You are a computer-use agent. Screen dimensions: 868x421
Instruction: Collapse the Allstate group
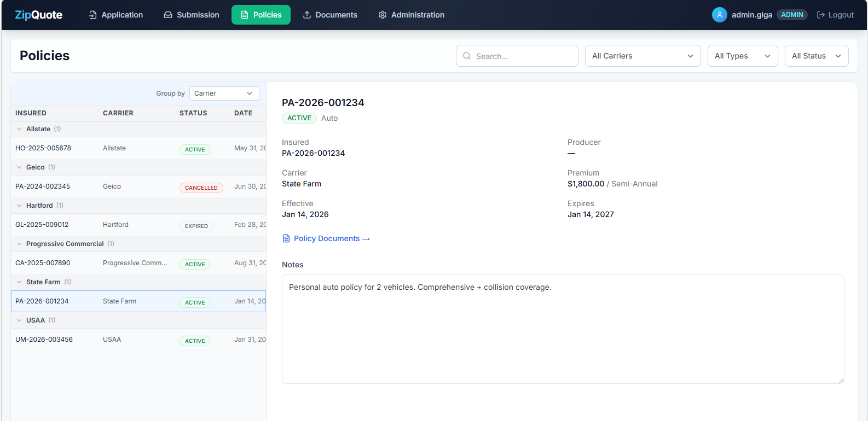19,129
